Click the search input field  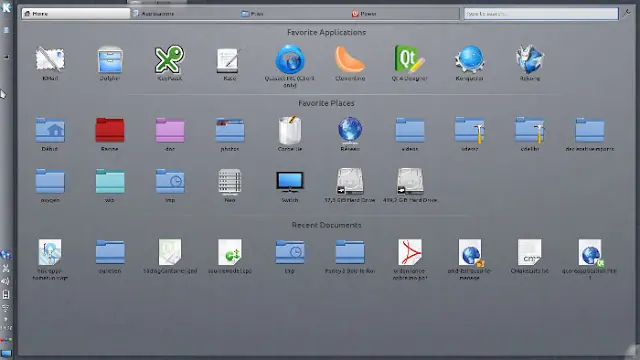point(541,13)
